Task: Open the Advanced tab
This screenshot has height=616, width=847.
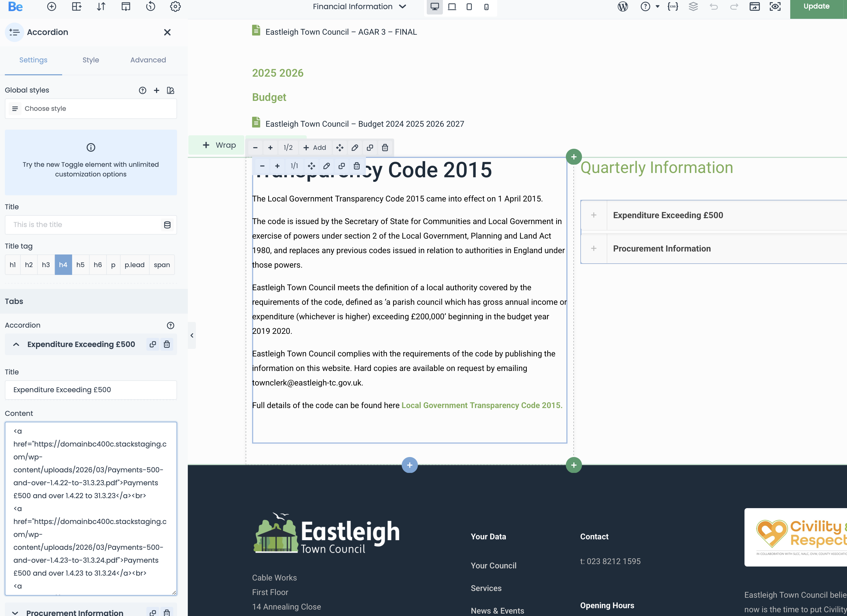Action: 148,60
